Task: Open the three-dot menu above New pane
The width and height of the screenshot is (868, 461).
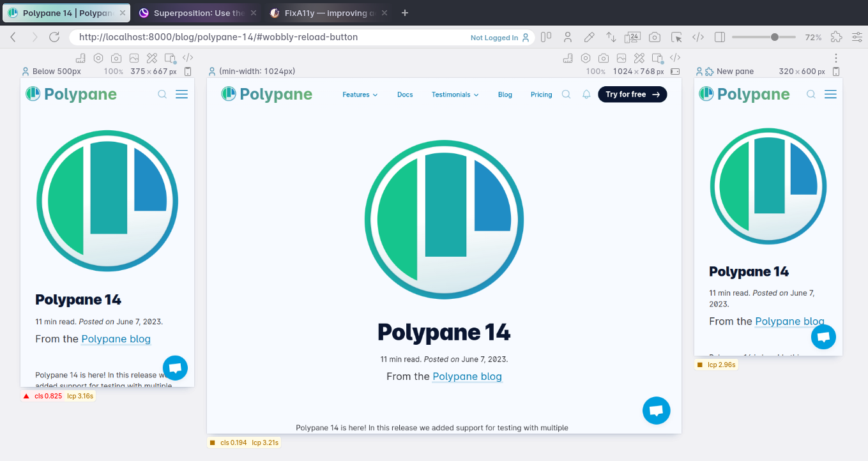Action: 836,58
